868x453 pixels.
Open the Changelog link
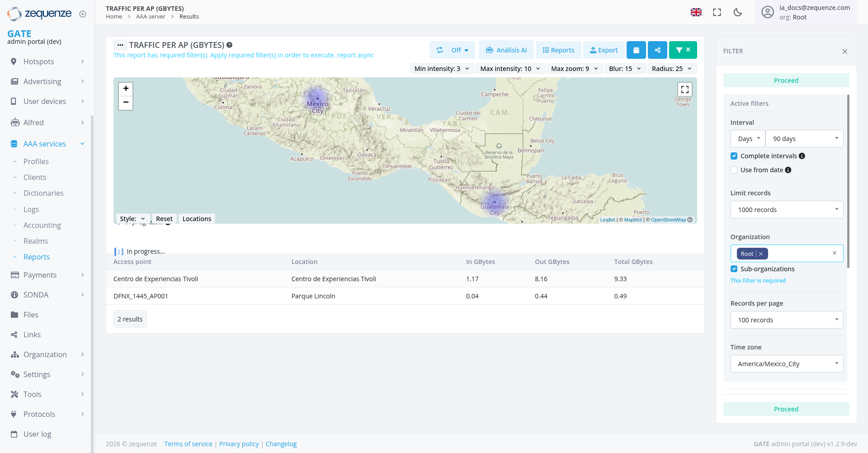point(281,444)
